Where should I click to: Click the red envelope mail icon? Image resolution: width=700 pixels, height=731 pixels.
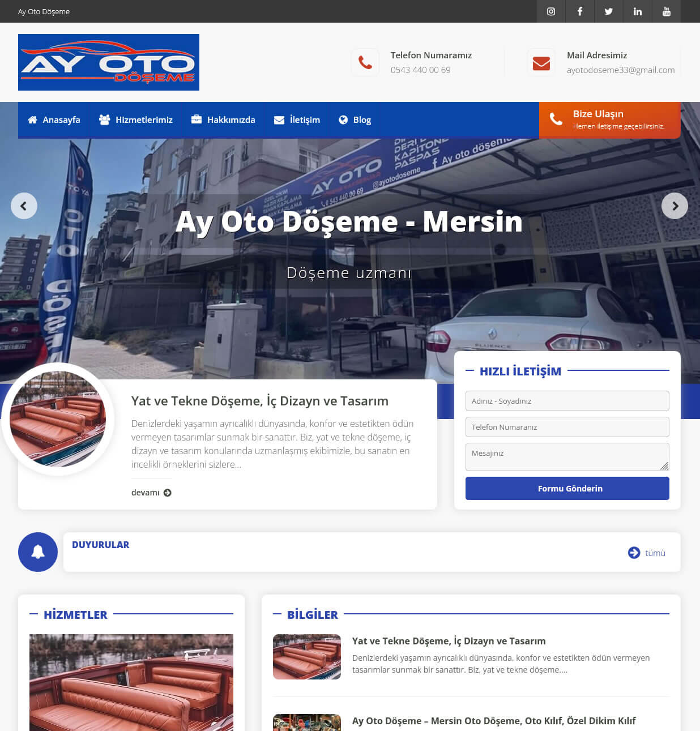click(541, 62)
